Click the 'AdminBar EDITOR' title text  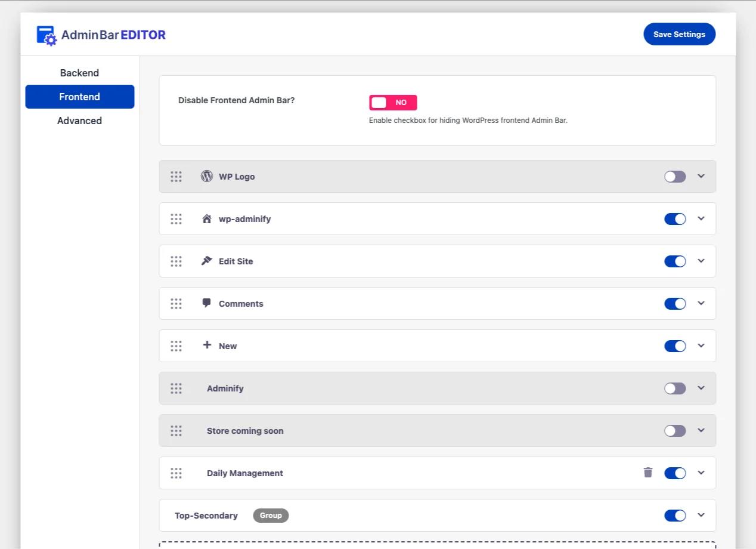(113, 35)
